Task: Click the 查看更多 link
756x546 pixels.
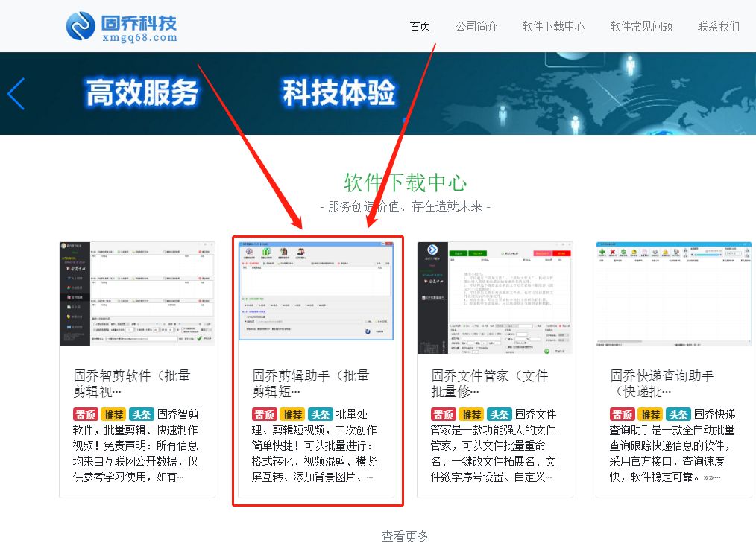Action: point(405,536)
